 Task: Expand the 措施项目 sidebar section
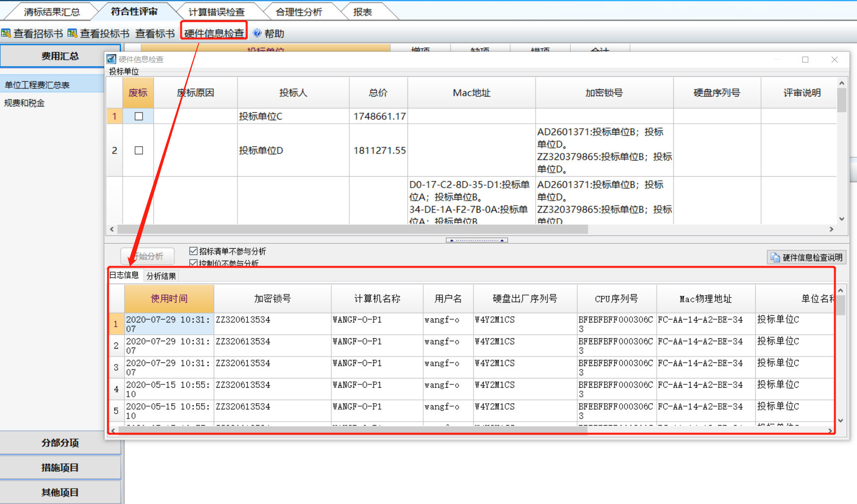(60, 467)
